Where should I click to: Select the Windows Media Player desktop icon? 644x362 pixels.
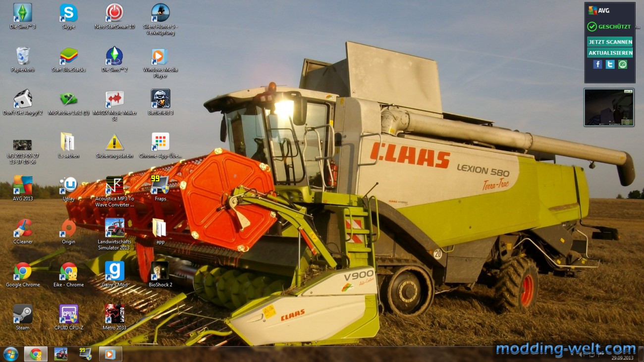click(160, 62)
